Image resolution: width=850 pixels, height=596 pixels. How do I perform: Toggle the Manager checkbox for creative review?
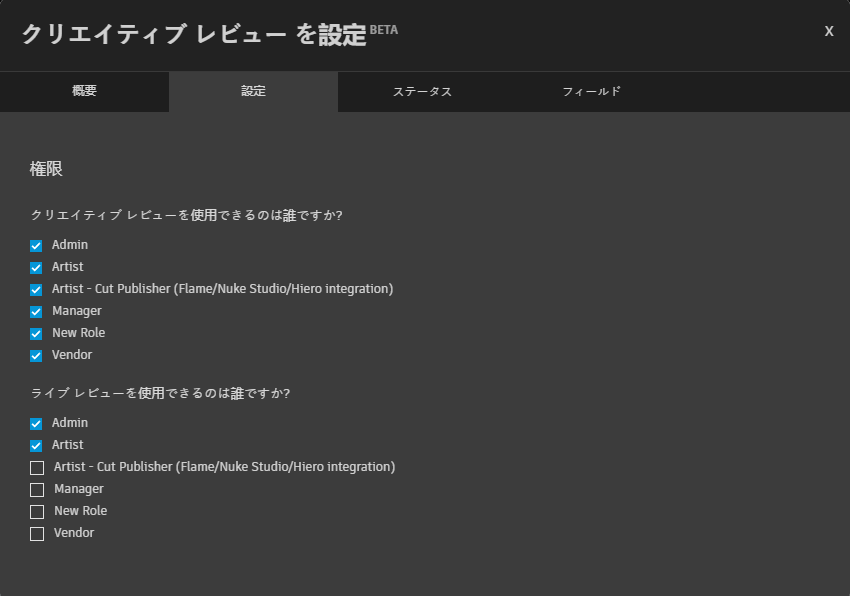pyautogui.click(x=37, y=310)
